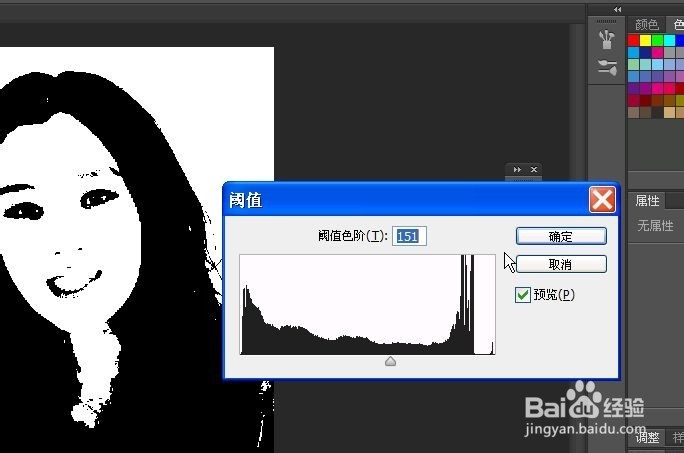The width and height of the screenshot is (684, 453).
Task: Click the 阈值色阶 value field showing 151
Action: [x=409, y=236]
